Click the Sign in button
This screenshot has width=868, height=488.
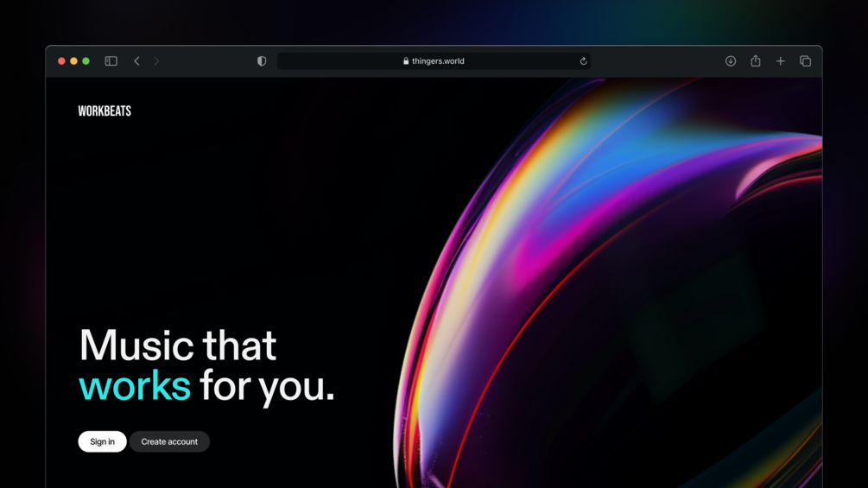103,441
